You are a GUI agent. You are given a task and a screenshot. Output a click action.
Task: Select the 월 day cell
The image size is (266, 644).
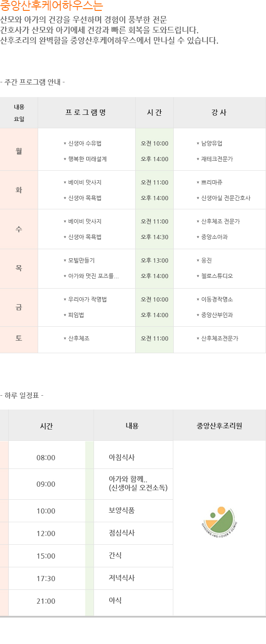(19, 151)
